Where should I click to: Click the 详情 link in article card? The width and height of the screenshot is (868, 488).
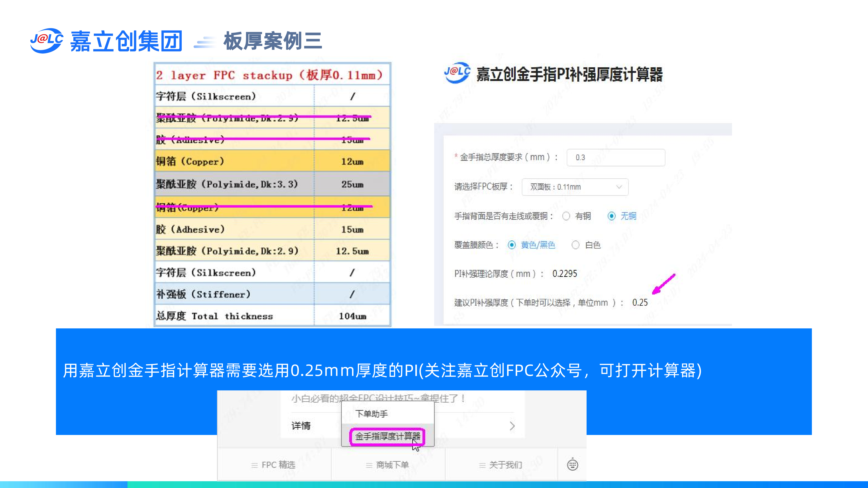click(x=301, y=426)
